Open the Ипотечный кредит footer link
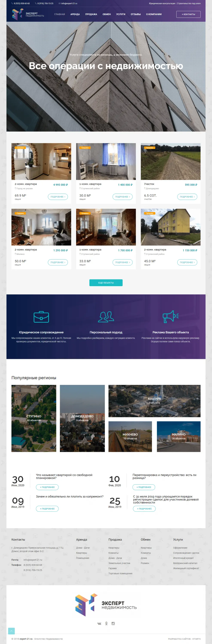Viewport: 212px width, 644px height. point(183,558)
